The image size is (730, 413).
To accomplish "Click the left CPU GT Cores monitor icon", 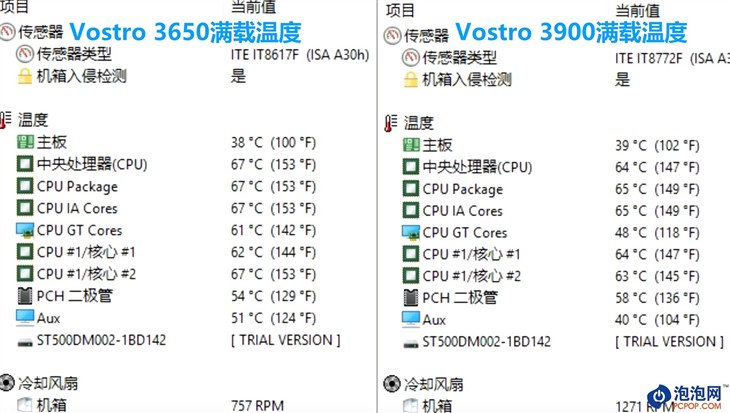I will [25, 230].
